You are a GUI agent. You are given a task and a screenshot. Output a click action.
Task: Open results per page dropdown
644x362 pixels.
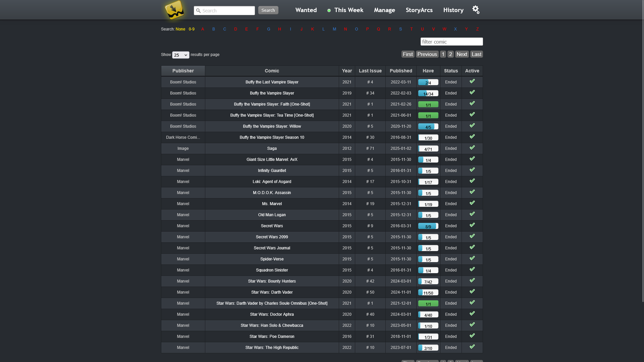click(180, 55)
